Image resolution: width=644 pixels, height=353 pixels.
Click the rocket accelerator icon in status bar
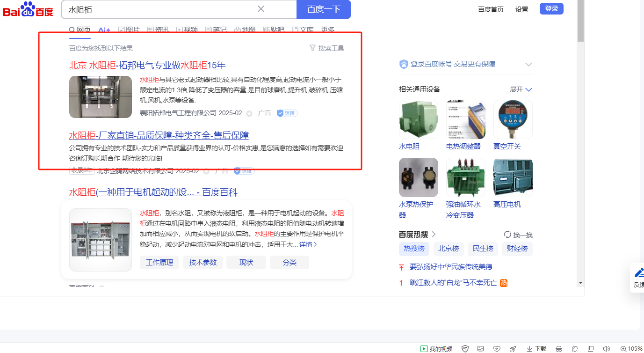[x=513, y=349]
